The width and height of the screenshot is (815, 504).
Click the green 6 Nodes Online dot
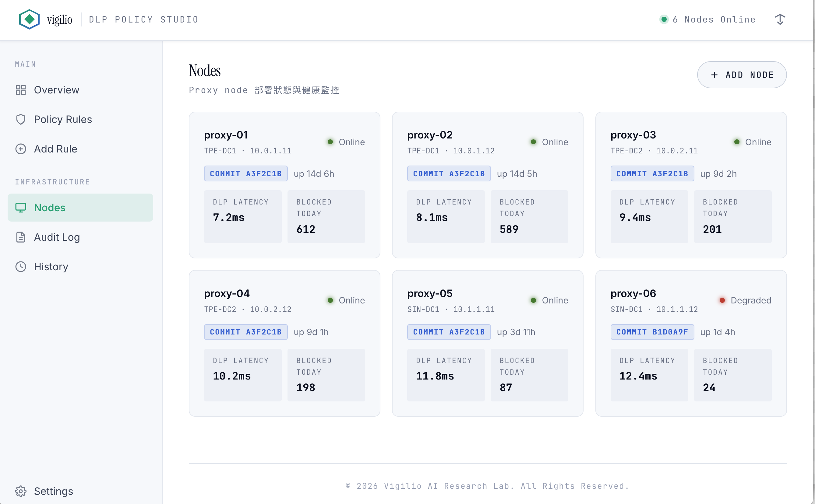click(x=664, y=19)
